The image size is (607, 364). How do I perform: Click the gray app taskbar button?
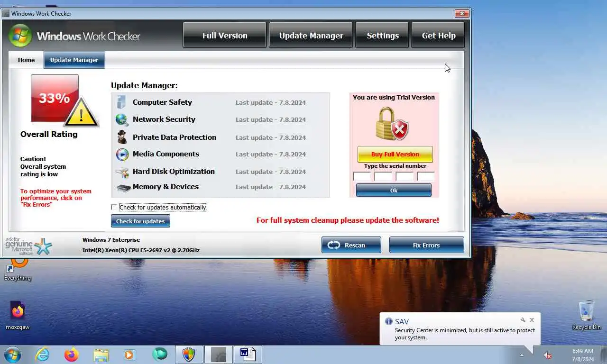click(x=218, y=355)
